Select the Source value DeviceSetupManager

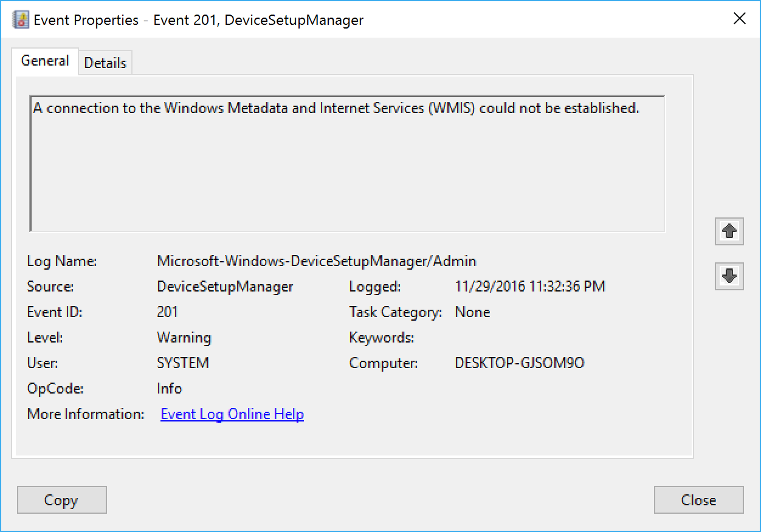pyautogui.click(x=225, y=287)
